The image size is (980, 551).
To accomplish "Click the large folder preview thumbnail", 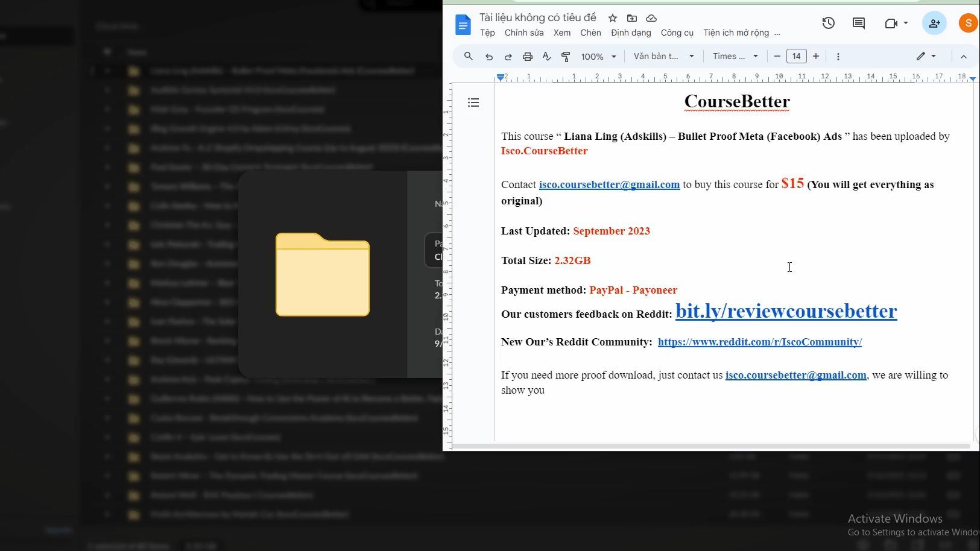I will click(x=323, y=274).
